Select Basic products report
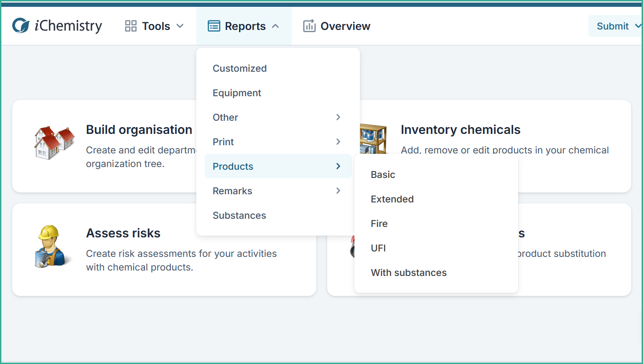Screen dimensions: 643x364 point(383,175)
